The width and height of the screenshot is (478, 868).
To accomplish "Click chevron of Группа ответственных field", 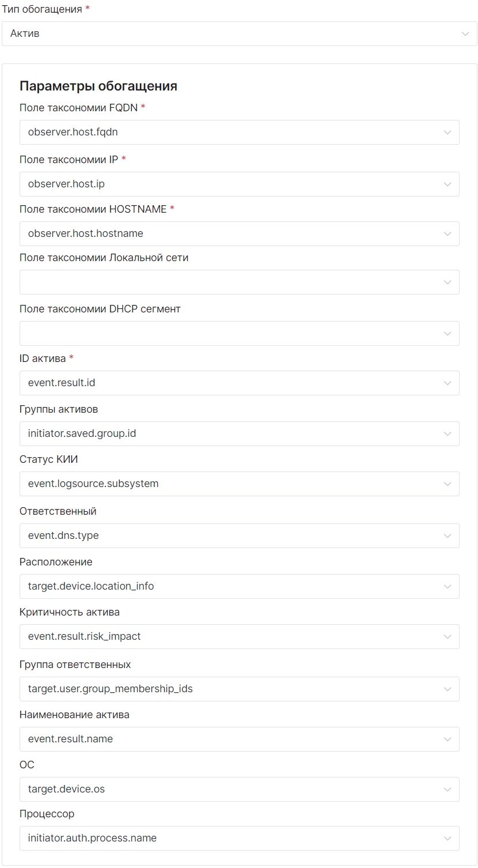I will pyautogui.click(x=447, y=689).
